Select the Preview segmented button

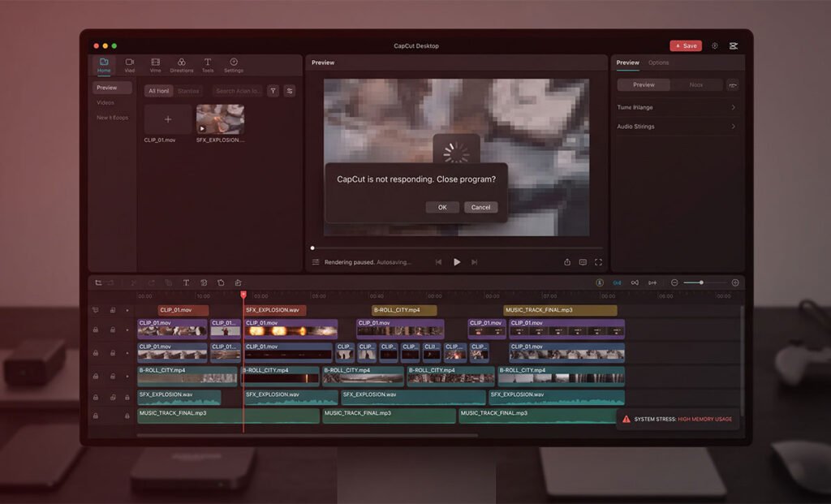tap(644, 84)
